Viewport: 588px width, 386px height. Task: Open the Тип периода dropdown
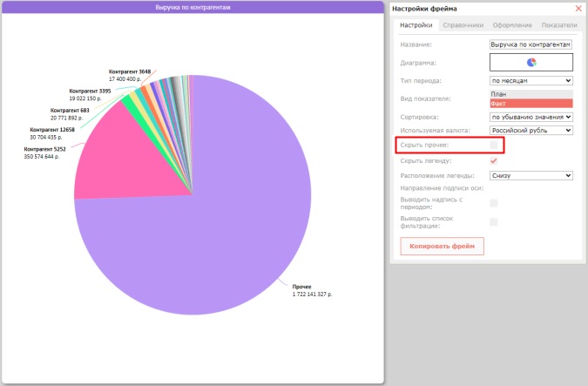pyautogui.click(x=531, y=81)
